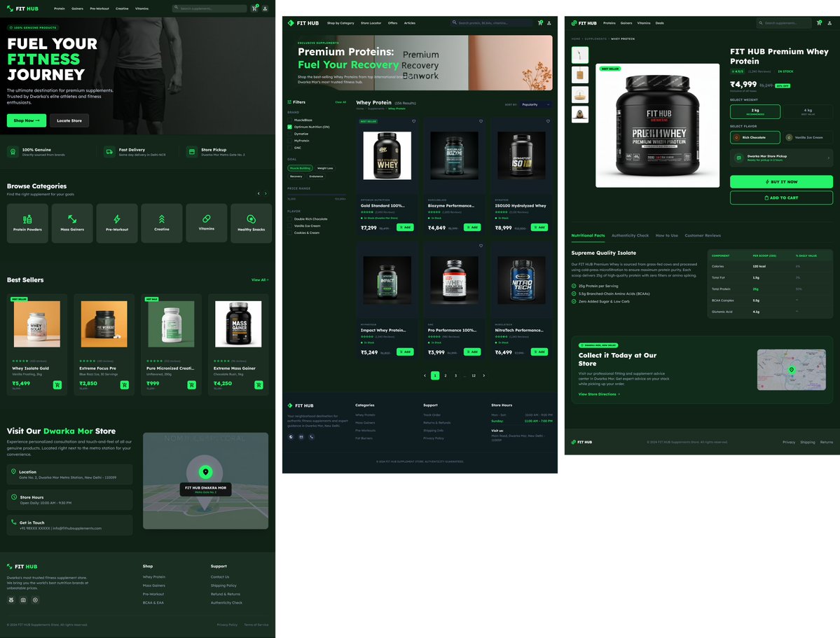Select the Rich Chocolate flavor swatch

tap(755, 137)
